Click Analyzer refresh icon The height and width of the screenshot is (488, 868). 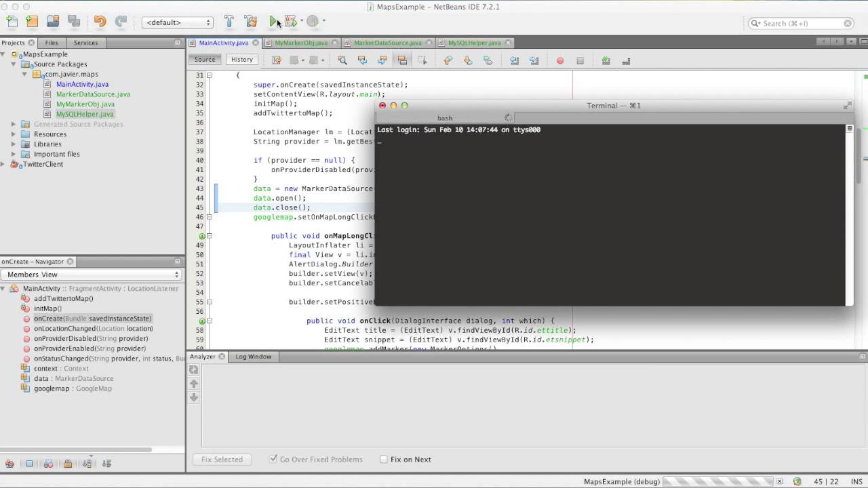coord(193,369)
